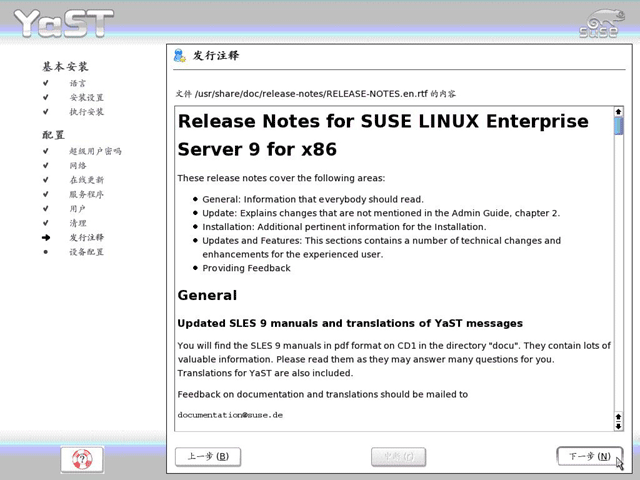Go to next step with 下一步 (N)
The height and width of the screenshot is (480, 640).
point(590,456)
